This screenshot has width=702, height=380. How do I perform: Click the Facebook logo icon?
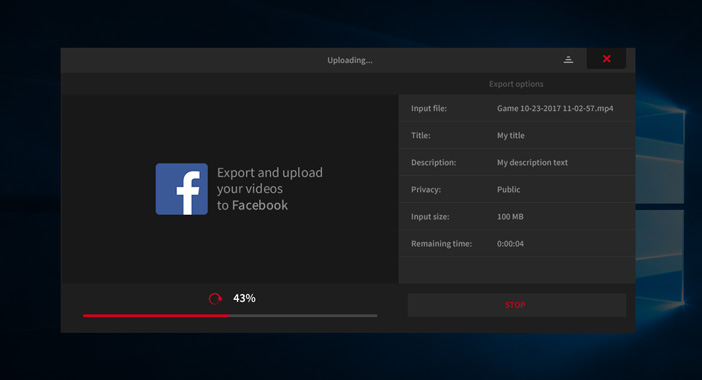point(182,189)
